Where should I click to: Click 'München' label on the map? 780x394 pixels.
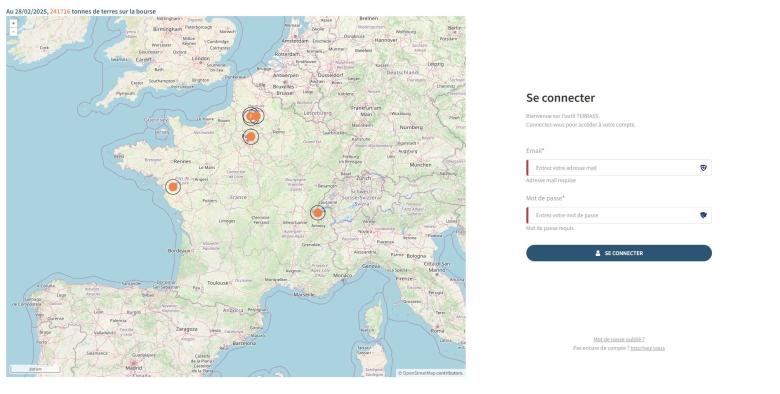tap(420, 165)
